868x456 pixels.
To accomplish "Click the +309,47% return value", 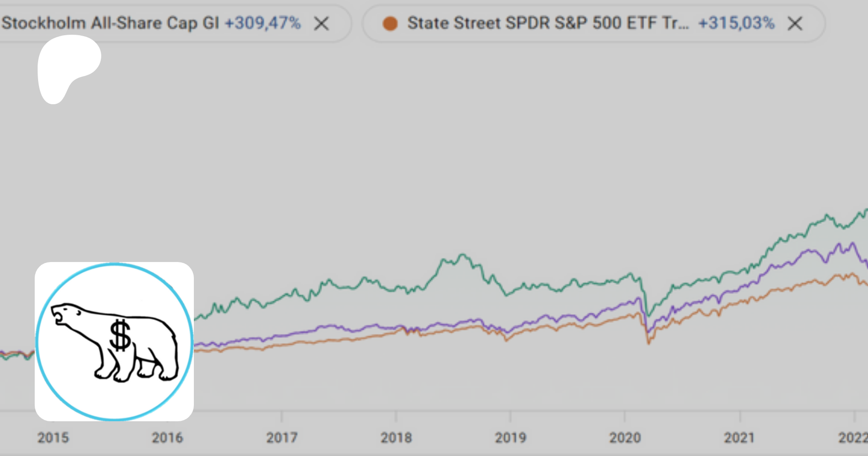I will click(263, 23).
